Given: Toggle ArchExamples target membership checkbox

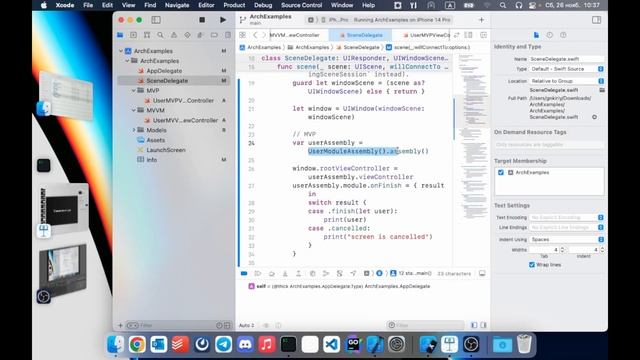Looking at the screenshot, I should [501, 173].
